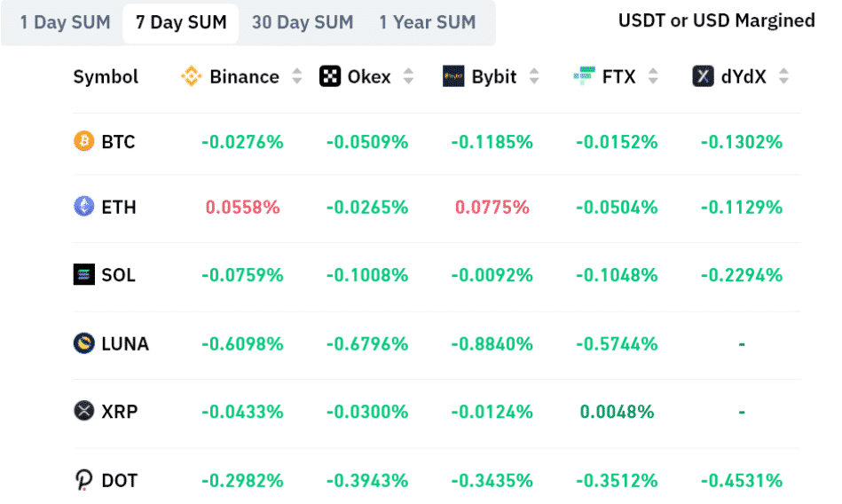
Task: Click the FTX logo icon
Action: click(x=584, y=77)
